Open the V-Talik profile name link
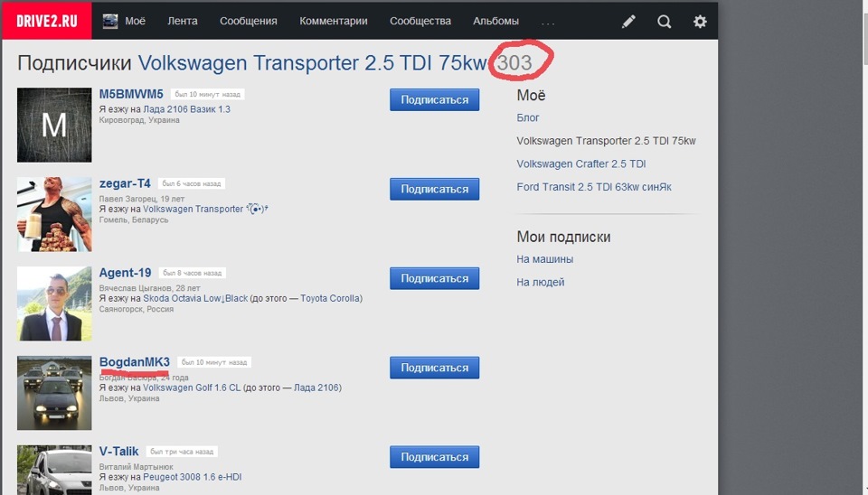868x495 pixels. [x=118, y=452]
